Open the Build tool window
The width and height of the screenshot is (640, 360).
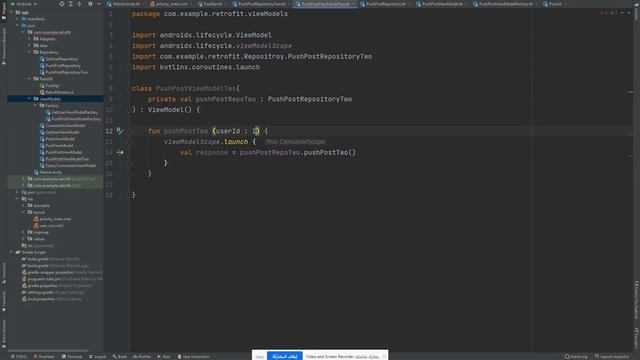120,356
